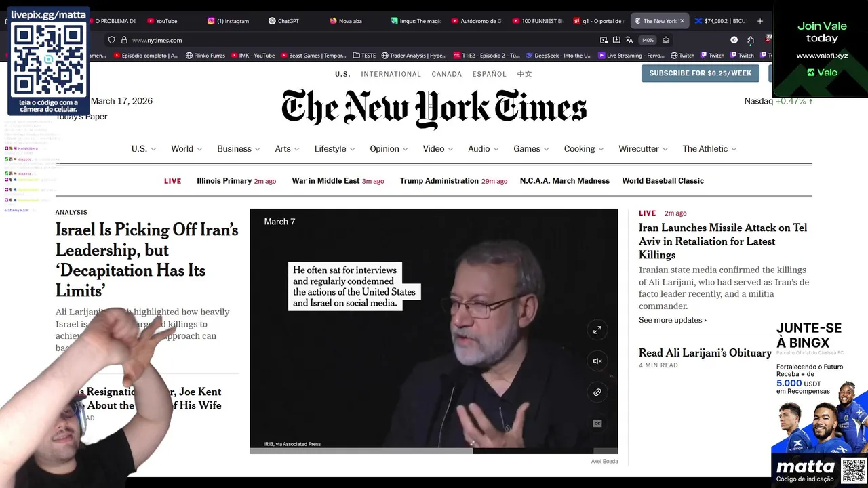This screenshot has width=868, height=488.
Task: Expand the Video section menu
Action: [438, 149]
